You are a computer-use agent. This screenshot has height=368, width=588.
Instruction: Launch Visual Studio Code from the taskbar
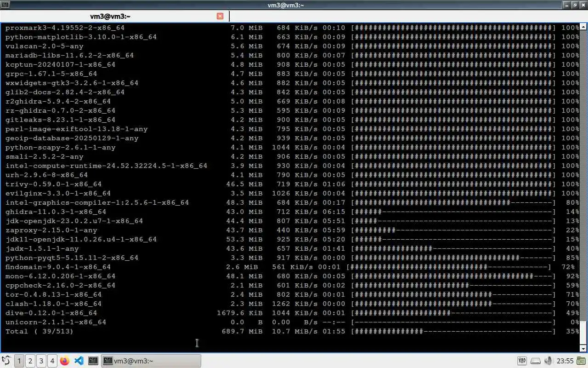[x=79, y=361]
